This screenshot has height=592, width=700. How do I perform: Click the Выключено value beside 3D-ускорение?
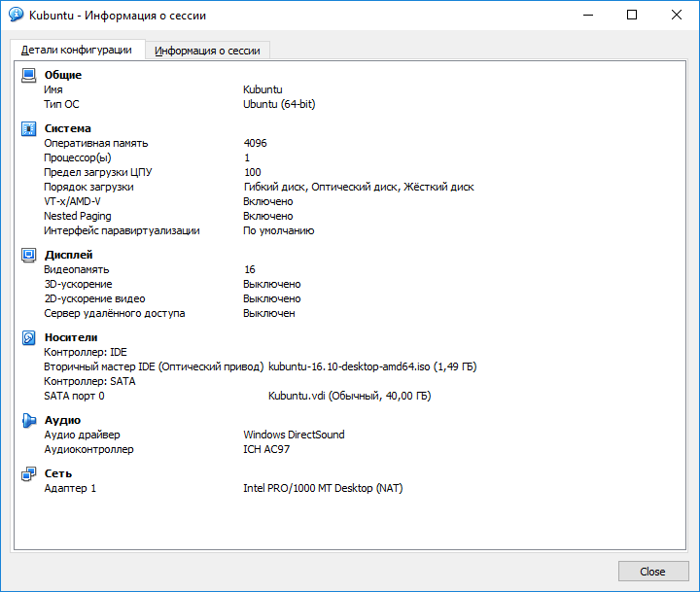pyautogui.click(x=272, y=285)
